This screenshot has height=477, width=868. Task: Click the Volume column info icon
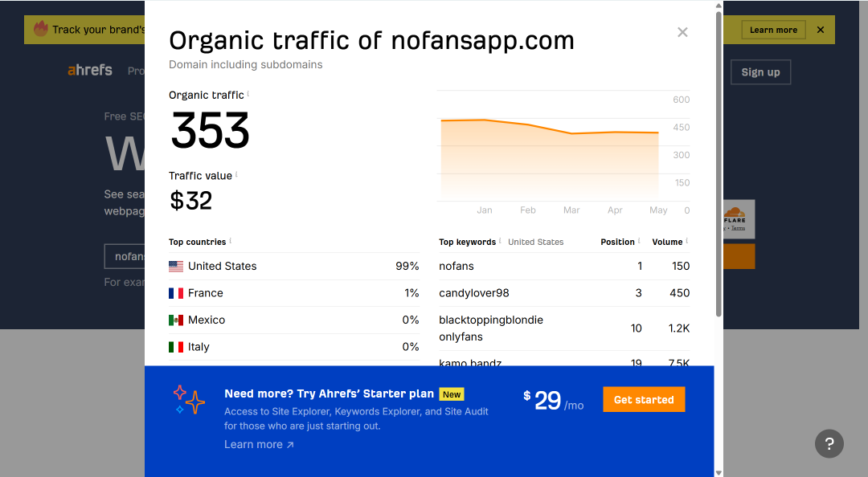687,241
